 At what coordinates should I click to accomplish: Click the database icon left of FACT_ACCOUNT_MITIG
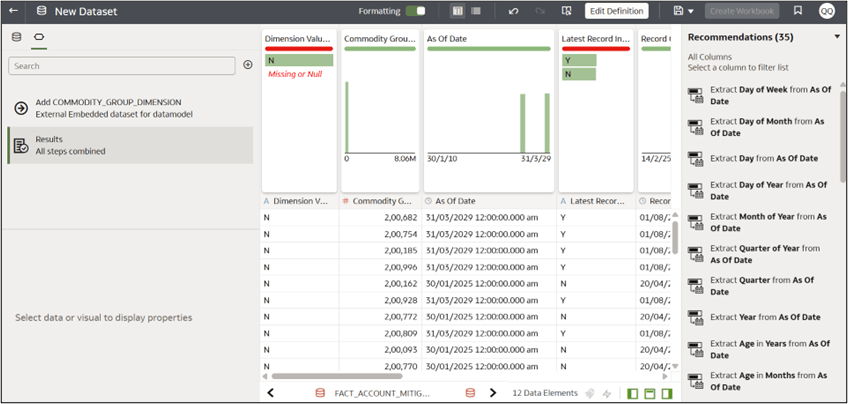[x=320, y=393]
